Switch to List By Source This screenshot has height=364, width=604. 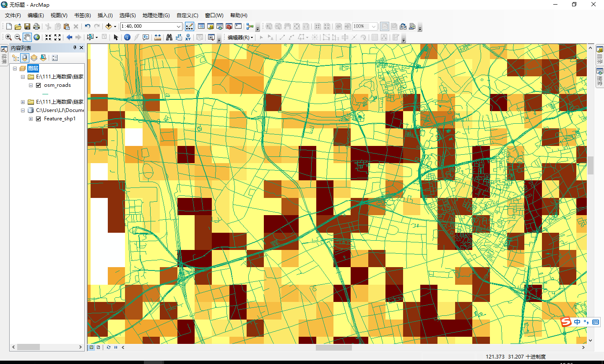coord(25,58)
